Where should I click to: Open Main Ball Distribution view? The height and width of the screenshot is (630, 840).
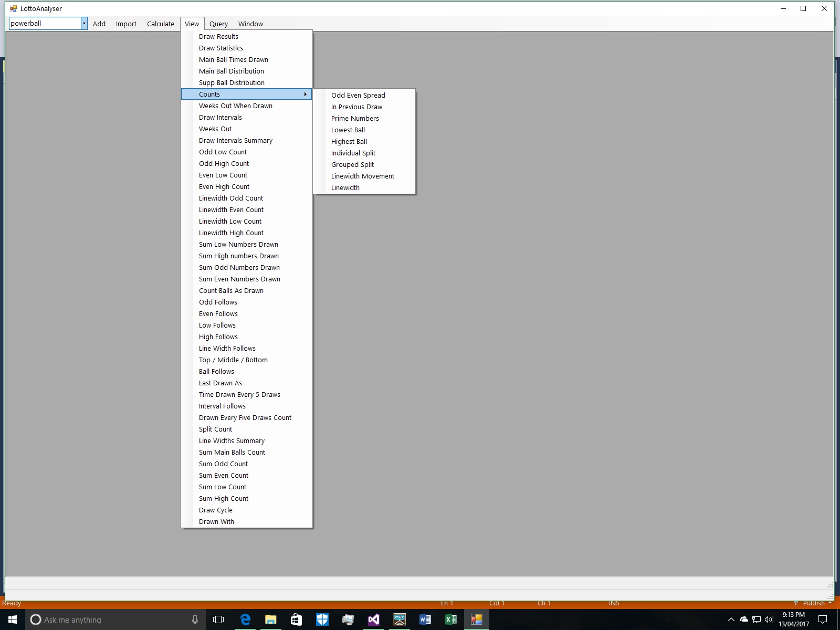pos(246,71)
